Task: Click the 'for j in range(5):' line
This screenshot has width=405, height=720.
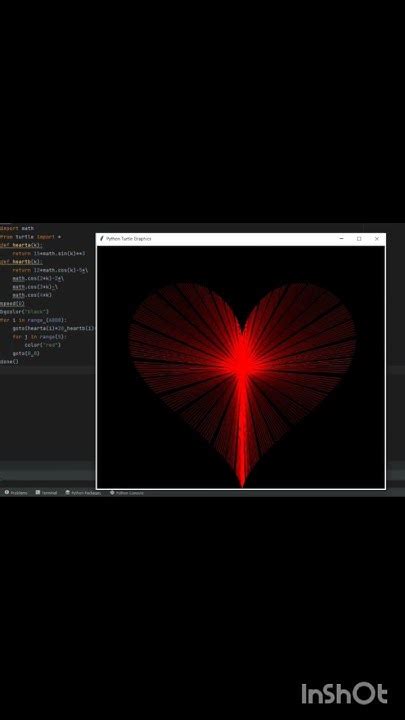Action: pos(39,337)
